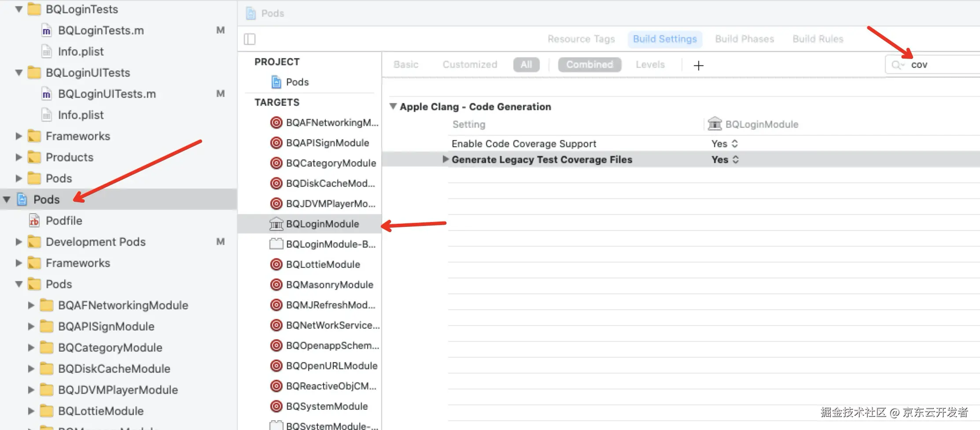Collapse the BQLoginTests folder
Image resolution: width=980 pixels, height=430 pixels.
pos(18,9)
